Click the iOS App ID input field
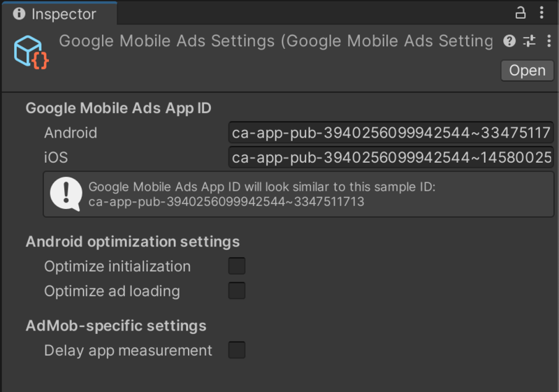 pyautogui.click(x=391, y=157)
